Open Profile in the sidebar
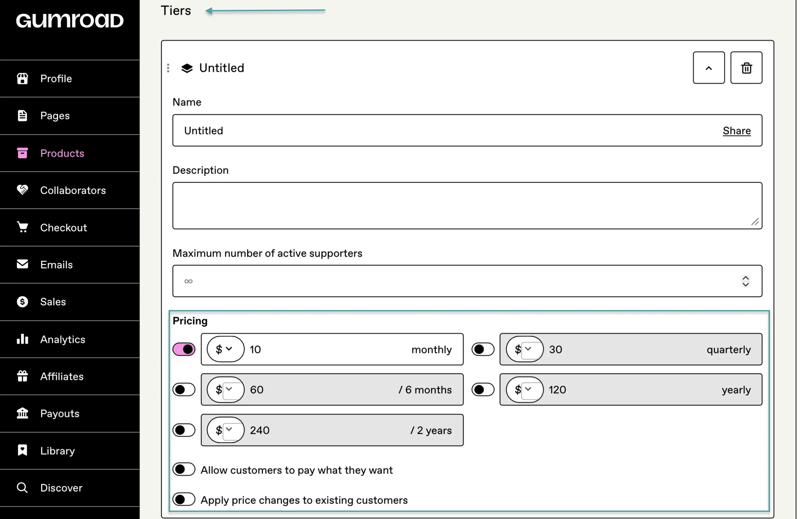Viewport: 812px width, 519px height. [x=70, y=78]
